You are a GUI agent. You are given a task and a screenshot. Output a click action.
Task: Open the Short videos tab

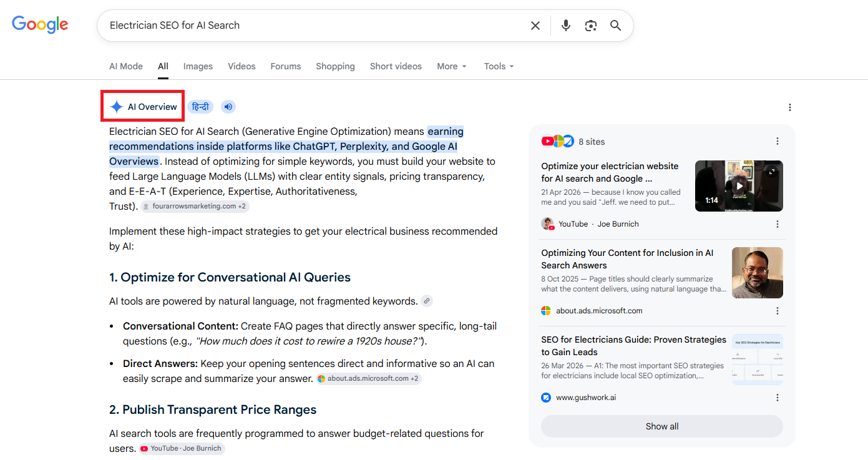[x=396, y=66]
